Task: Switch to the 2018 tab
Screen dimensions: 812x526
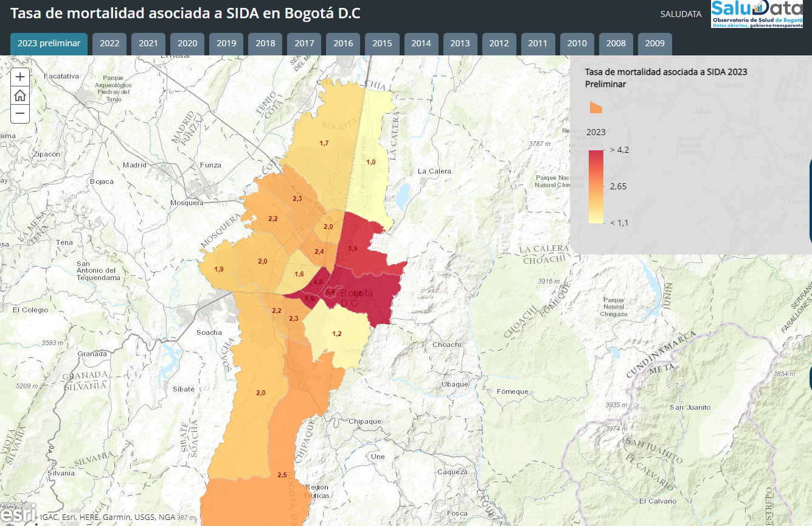Action: 265,44
